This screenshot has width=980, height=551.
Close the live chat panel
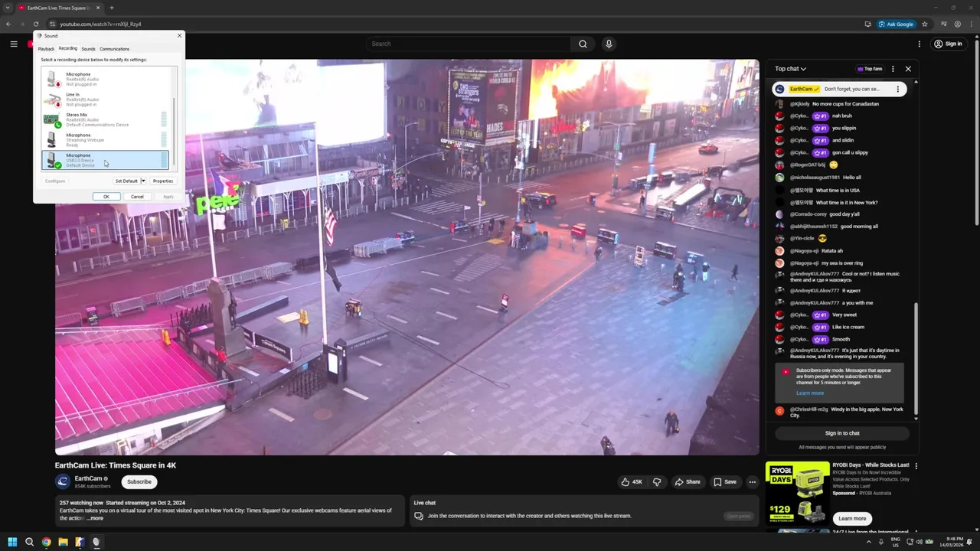pyautogui.click(x=908, y=69)
